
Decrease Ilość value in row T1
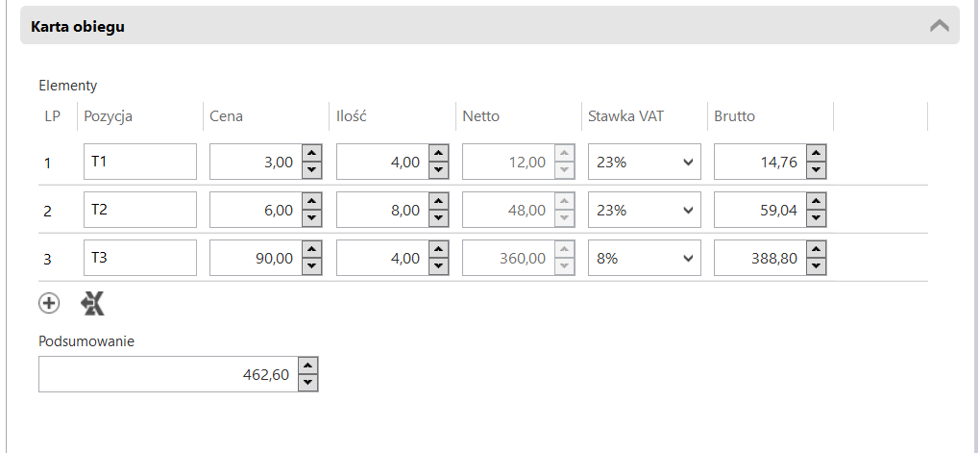pos(438,170)
